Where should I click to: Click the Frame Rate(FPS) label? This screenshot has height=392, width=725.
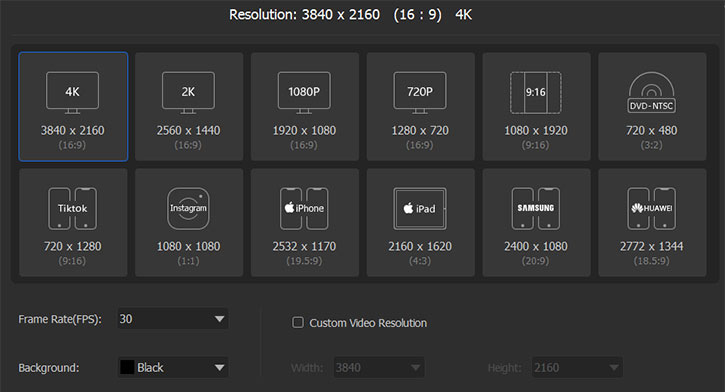click(60, 319)
